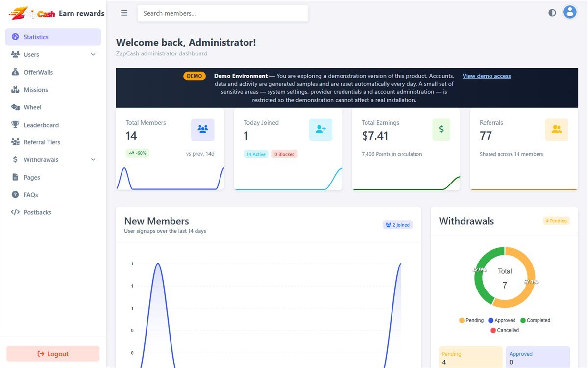Click the 2 joined badge
588x368 pixels.
click(x=398, y=225)
